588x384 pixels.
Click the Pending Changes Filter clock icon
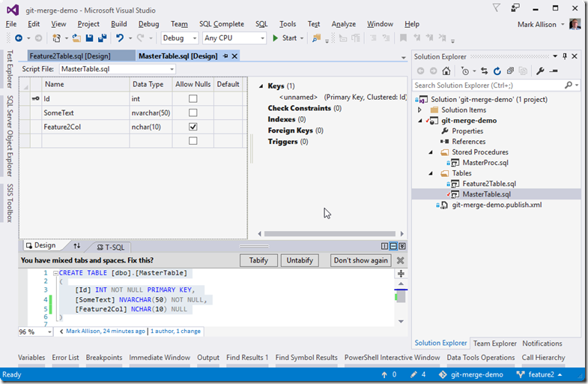465,71
